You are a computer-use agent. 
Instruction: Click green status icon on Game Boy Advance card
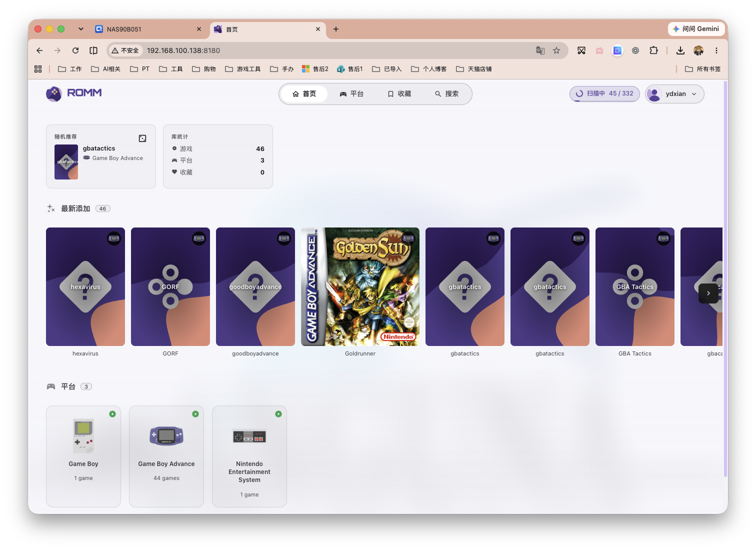coord(195,414)
